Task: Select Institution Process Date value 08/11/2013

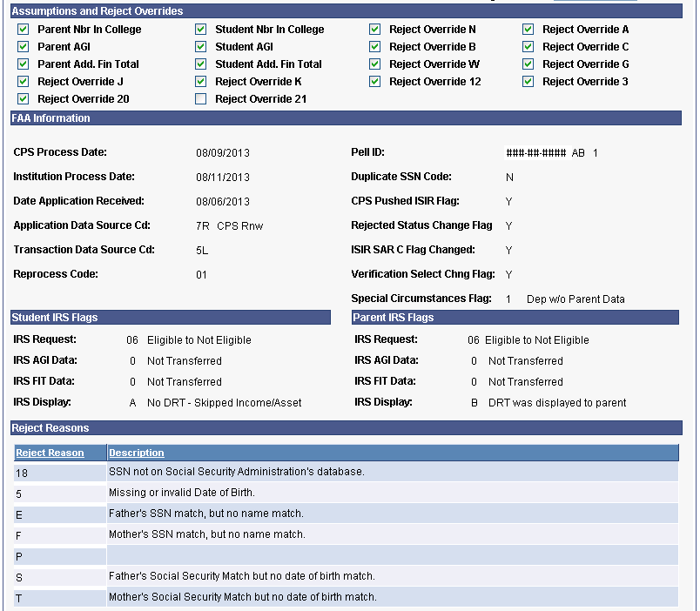Action: pyautogui.click(x=223, y=178)
